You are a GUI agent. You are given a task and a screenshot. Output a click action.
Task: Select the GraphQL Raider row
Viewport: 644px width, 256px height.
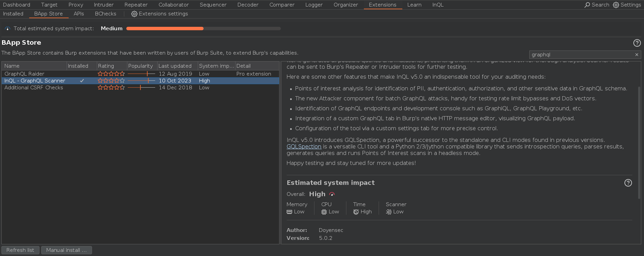pos(140,74)
